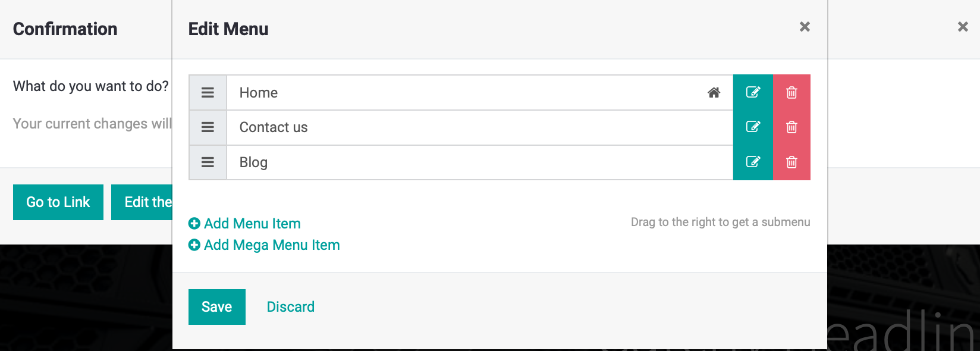Click the edit icon for Contact us
Viewport: 980px width, 351px height.
point(753,127)
